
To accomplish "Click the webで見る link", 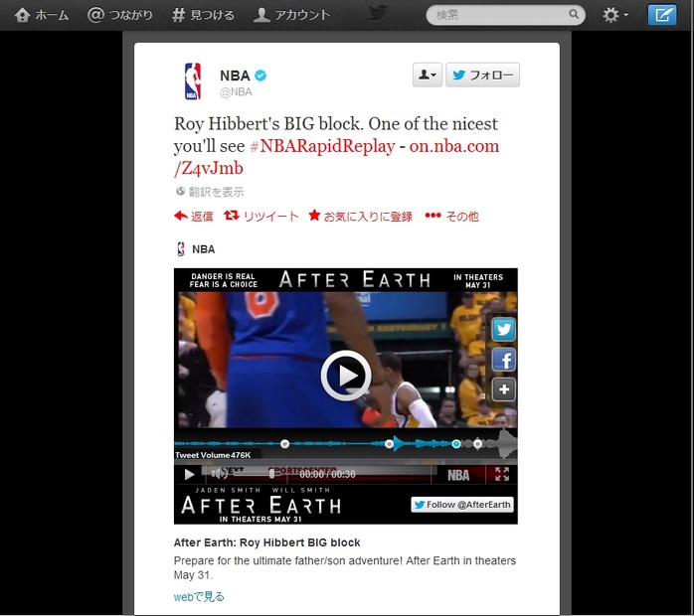I will [x=199, y=597].
